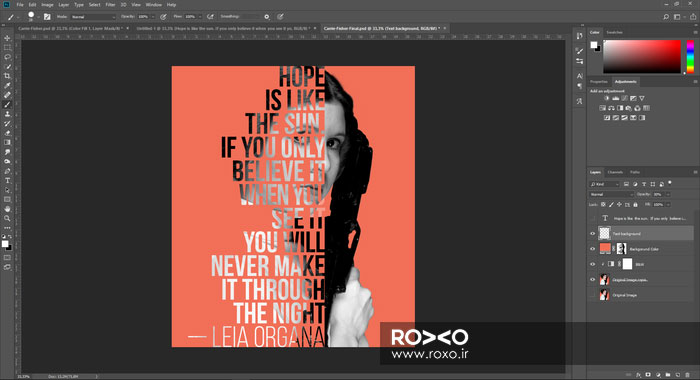This screenshot has width=700, height=380.
Task: Open the layer Fill dropdown arrow
Action: [x=668, y=205]
